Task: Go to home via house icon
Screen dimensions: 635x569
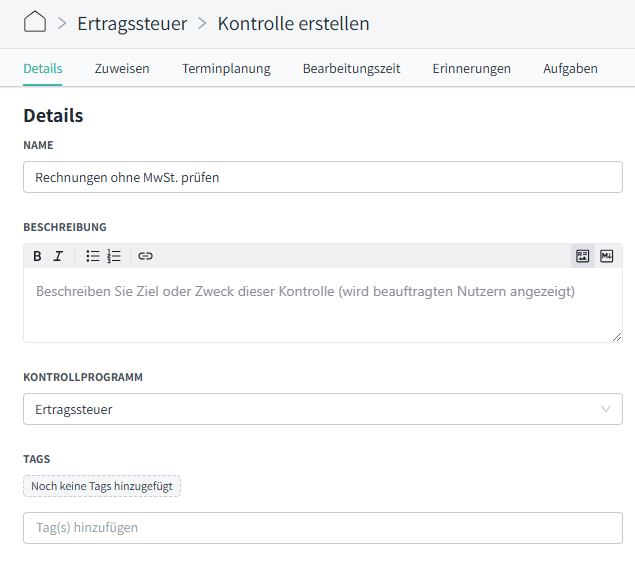Action: 35,21
